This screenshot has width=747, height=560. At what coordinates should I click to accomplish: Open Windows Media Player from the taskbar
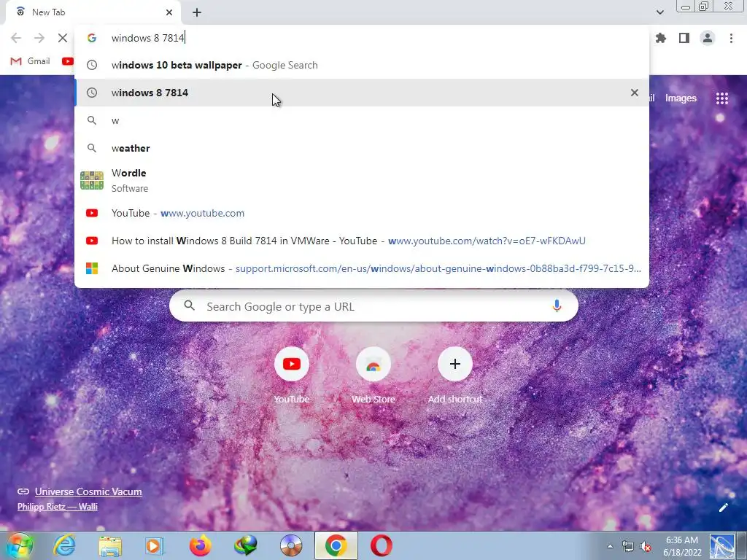click(x=155, y=545)
